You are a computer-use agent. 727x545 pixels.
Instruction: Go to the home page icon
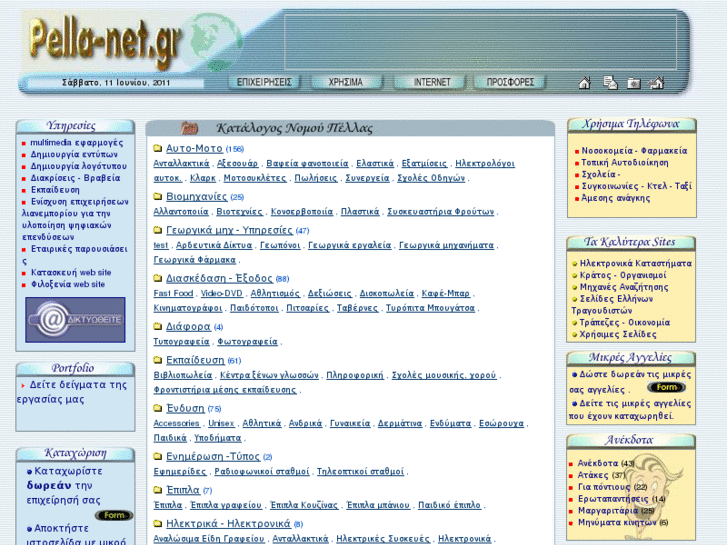585,83
